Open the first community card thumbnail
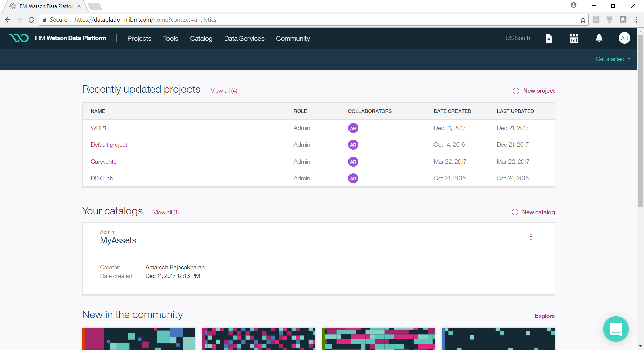The height and width of the screenshot is (350, 644). tap(139, 339)
